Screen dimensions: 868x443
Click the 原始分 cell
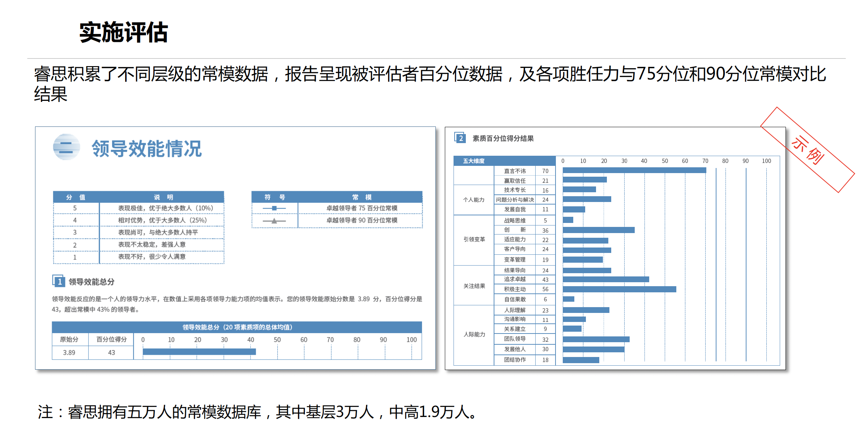69,339
